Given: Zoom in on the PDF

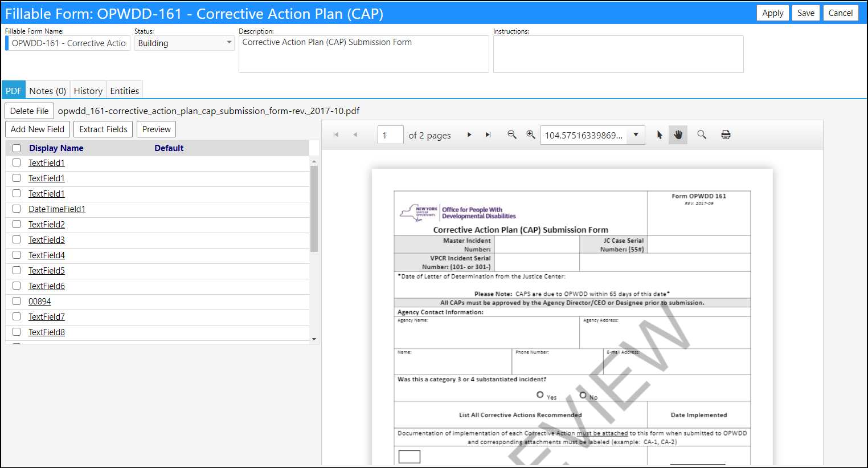Looking at the screenshot, I should click(x=531, y=135).
